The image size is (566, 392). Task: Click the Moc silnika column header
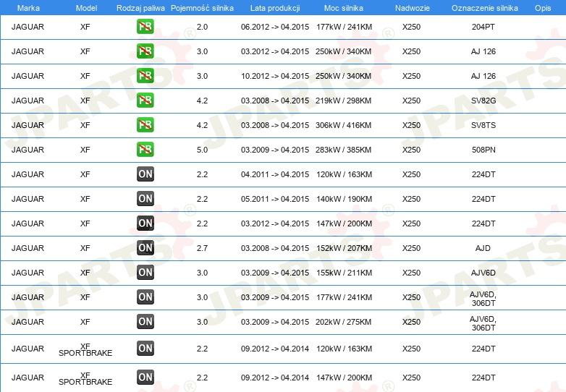coord(343,8)
